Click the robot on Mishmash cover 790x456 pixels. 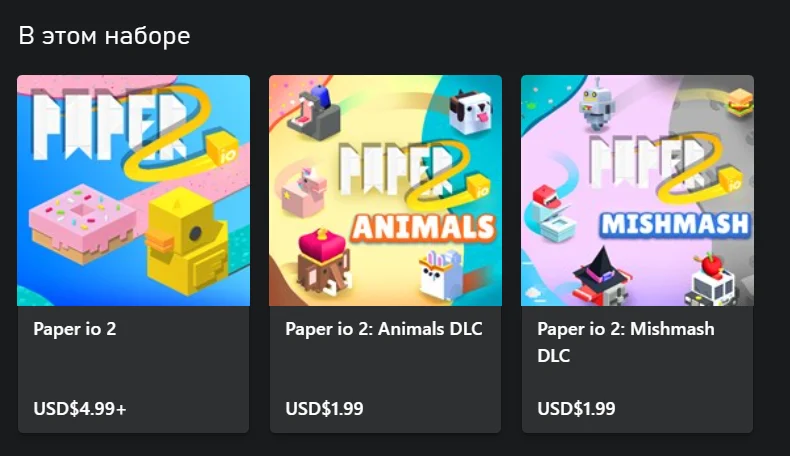[597, 105]
